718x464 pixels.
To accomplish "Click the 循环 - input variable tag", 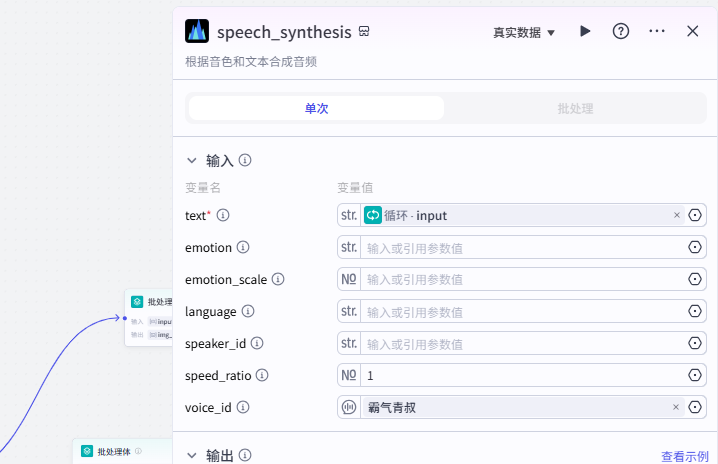I will click(x=523, y=215).
